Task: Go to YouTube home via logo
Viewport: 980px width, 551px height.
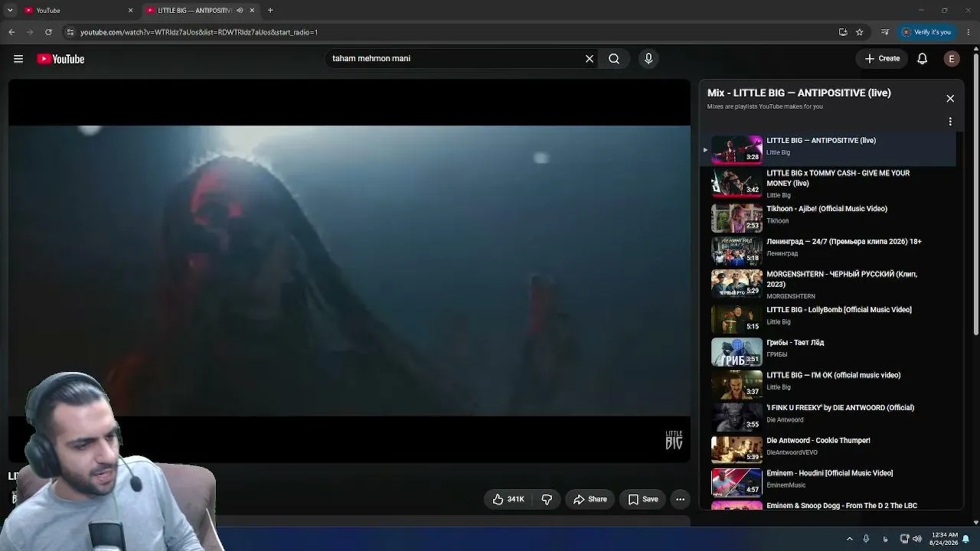Action: [60, 59]
